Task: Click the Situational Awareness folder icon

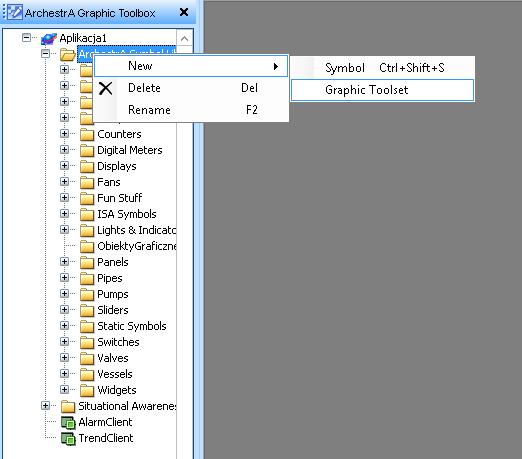Action: pyautogui.click(x=68, y=406)
